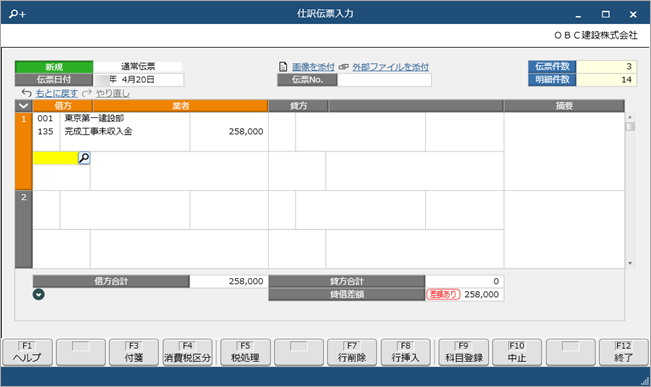Click the 貸方 column header
This screenshot has width=651, height=387.
[x=299, y=106]
